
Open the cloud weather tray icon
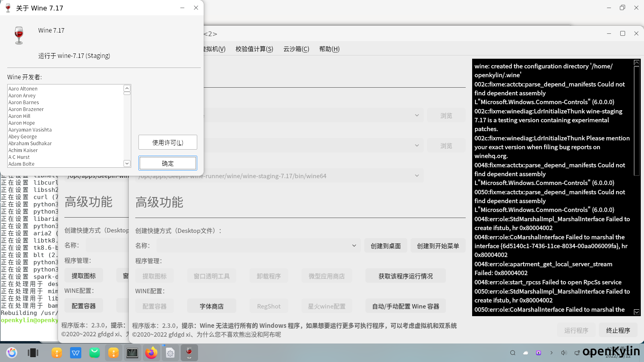pos(526,353)
